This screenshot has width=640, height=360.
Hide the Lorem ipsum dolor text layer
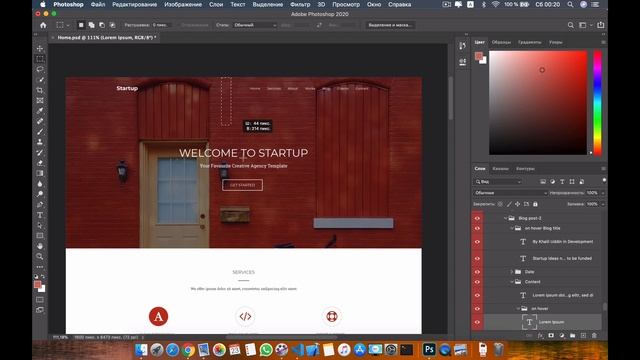[477, 295]
